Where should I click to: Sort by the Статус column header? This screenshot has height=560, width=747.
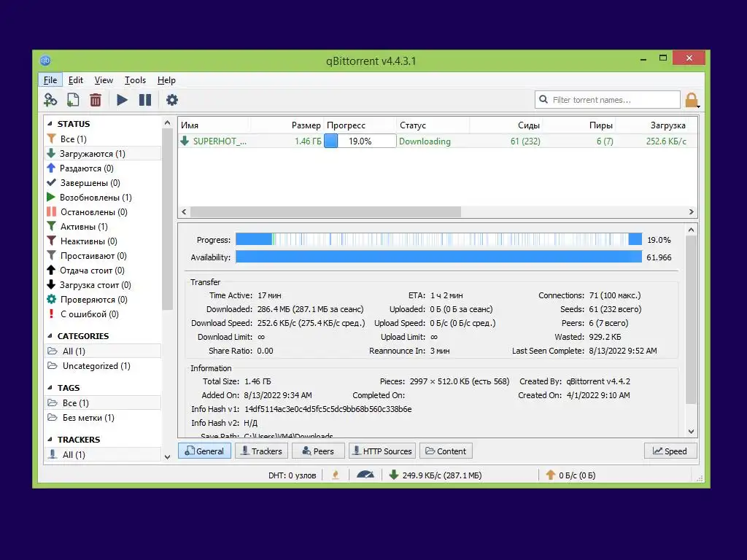point(433,125)
